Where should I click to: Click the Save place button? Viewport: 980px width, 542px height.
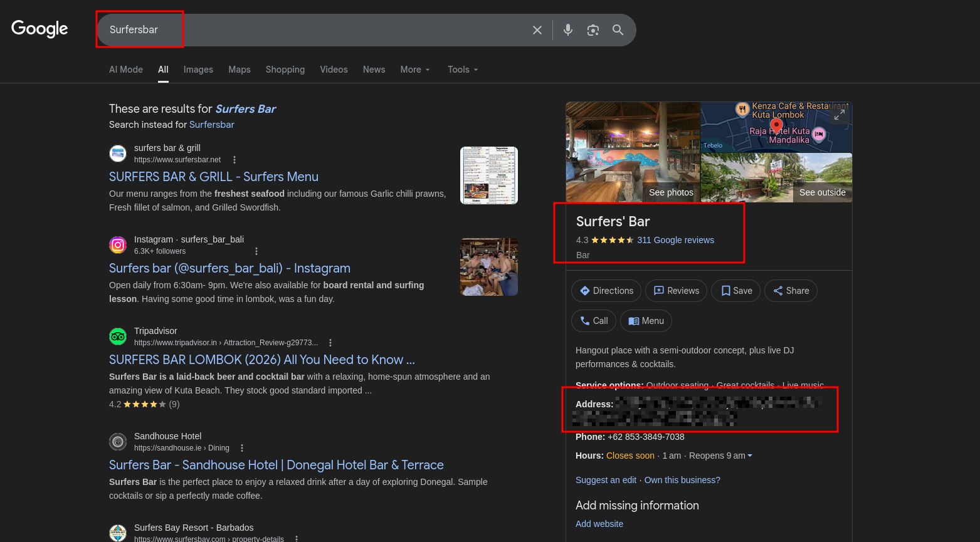click(x=735, y=291)
